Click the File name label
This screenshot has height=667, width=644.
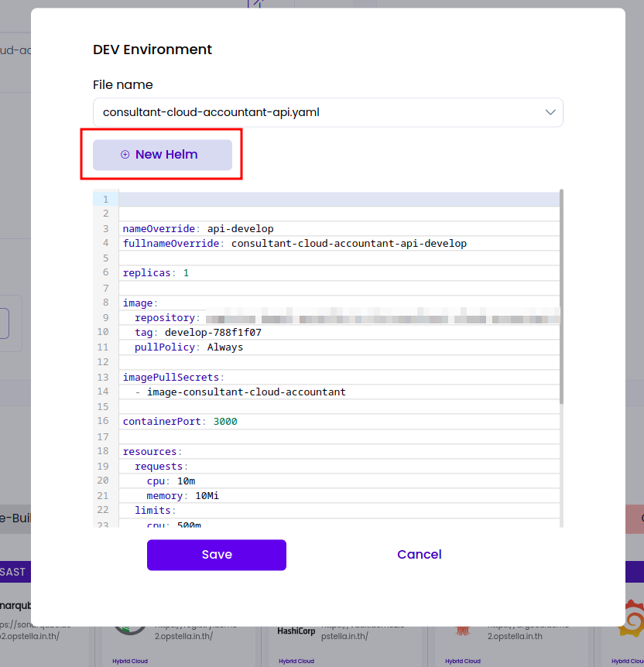click(x=122, y=84)
